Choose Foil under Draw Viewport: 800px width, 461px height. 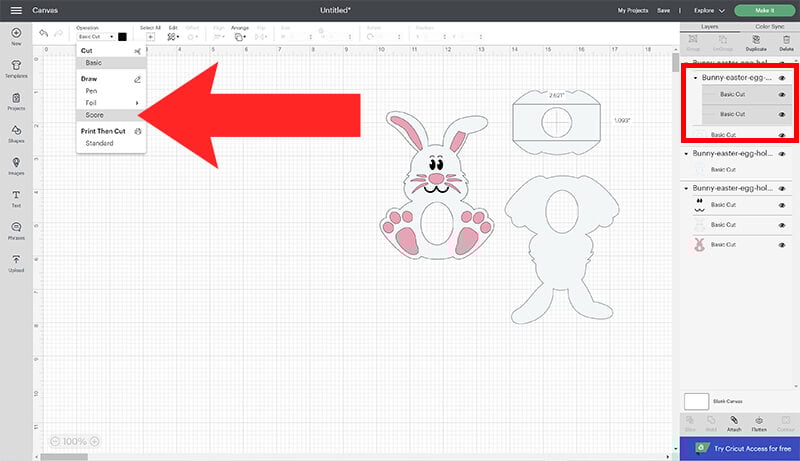tap(111, 103)
